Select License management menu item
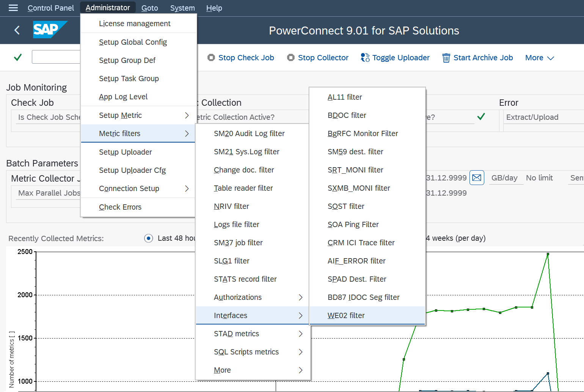Screen dimensions: 584x392 139,24
